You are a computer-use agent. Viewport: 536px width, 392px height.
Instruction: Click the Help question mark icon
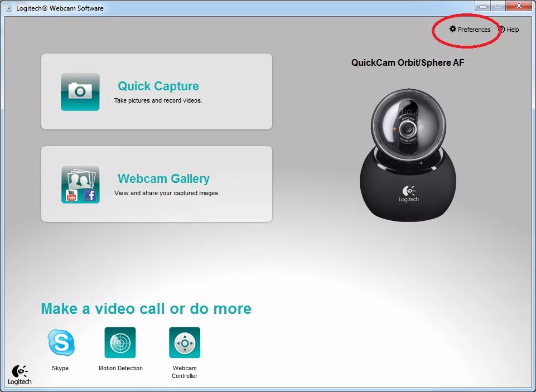click(x=502, y=30)
